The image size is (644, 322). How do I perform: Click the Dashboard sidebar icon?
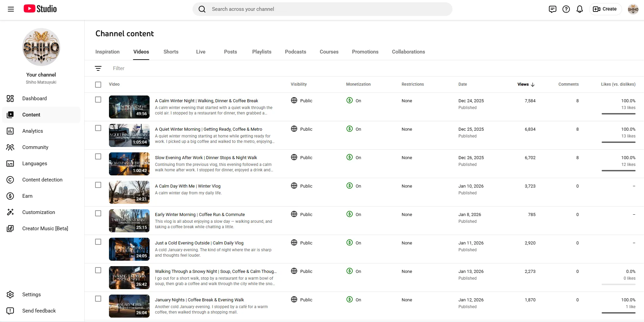[x=10, y=99]
